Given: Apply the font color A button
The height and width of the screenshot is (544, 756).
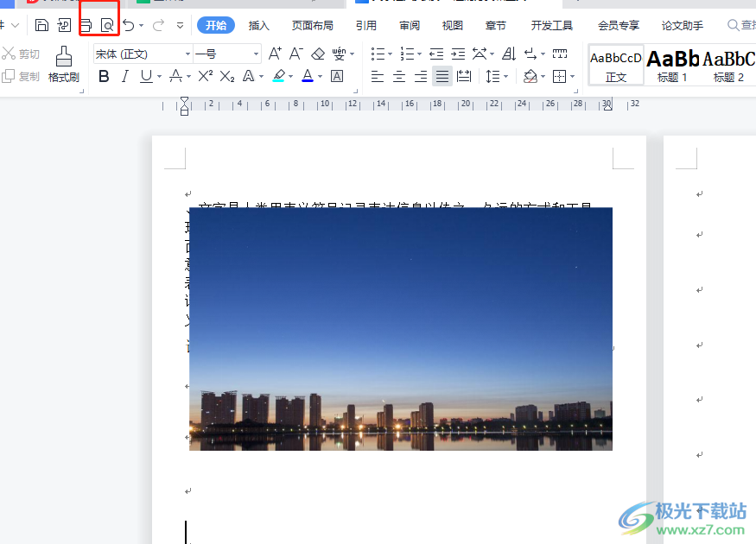Looking at the screenshot, I should 308,76.
